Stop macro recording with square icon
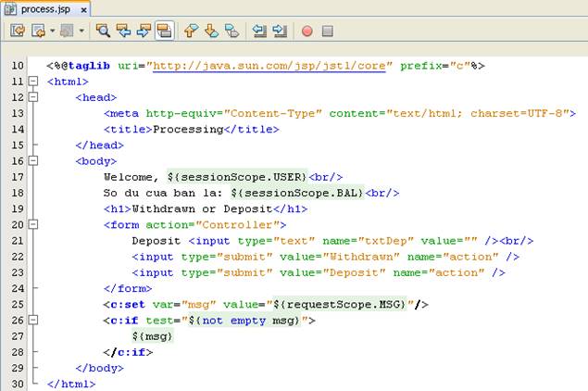 click(328, 31)
